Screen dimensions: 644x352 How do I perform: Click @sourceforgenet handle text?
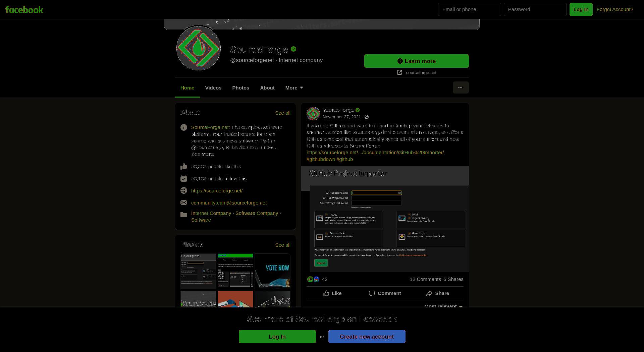[252, 60]
